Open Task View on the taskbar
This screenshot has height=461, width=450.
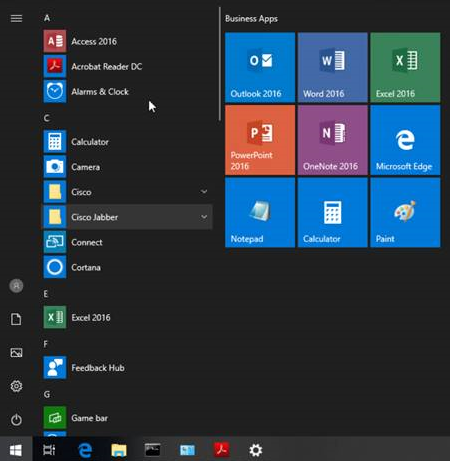click(x=49, y=450)
